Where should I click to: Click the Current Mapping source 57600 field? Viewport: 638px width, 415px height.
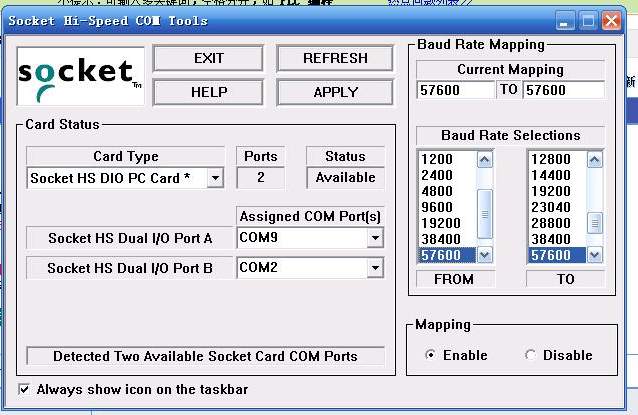455,90
